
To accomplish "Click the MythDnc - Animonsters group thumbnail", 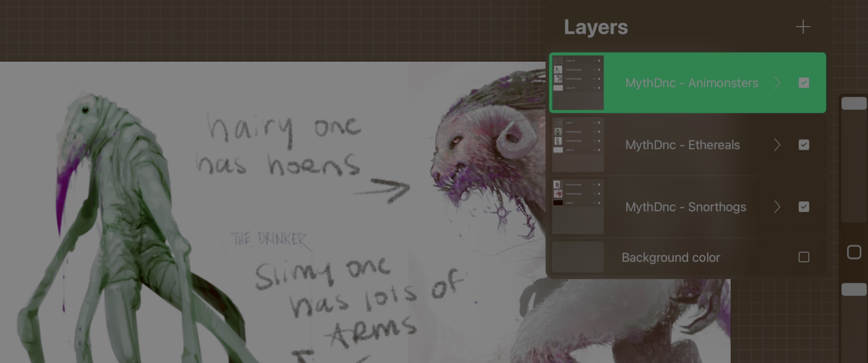I will [x=578, y=82].
